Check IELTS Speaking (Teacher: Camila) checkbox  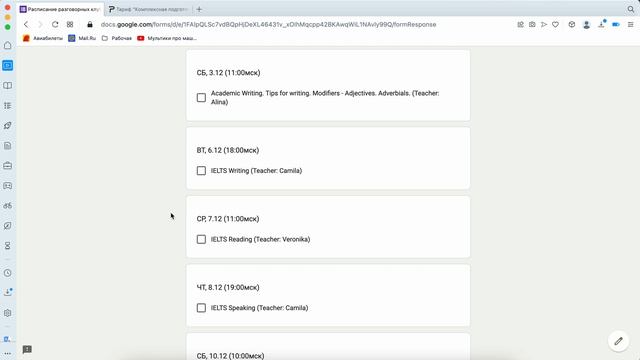click(201, 308)
